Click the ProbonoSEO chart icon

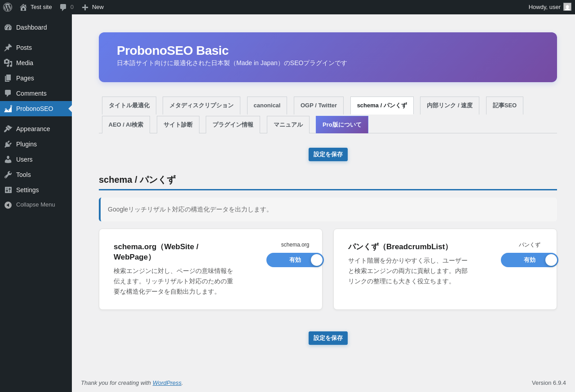pyautogui.click(x=8, y=109)
